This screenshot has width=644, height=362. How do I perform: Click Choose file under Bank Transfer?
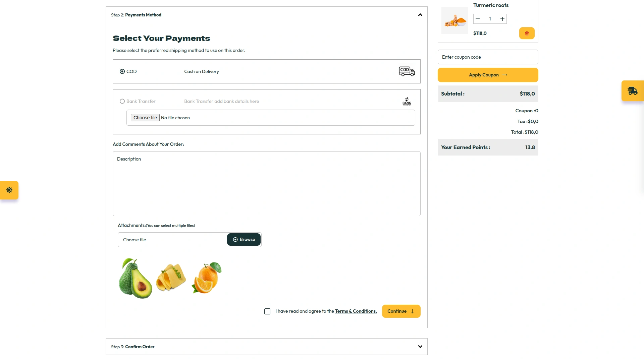145,117
